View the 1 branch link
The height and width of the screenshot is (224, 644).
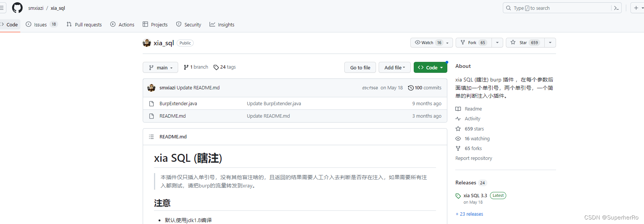coord(196,67)
